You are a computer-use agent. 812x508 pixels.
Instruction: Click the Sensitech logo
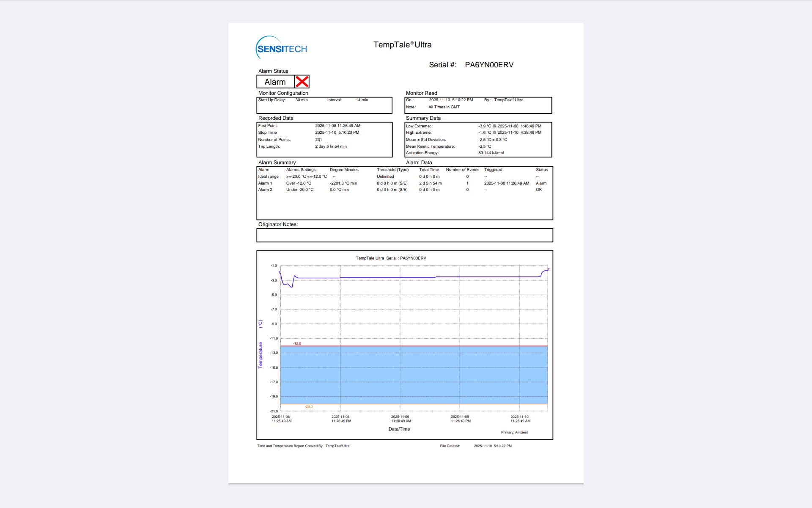pyautogui.click(x=282, y=48)
